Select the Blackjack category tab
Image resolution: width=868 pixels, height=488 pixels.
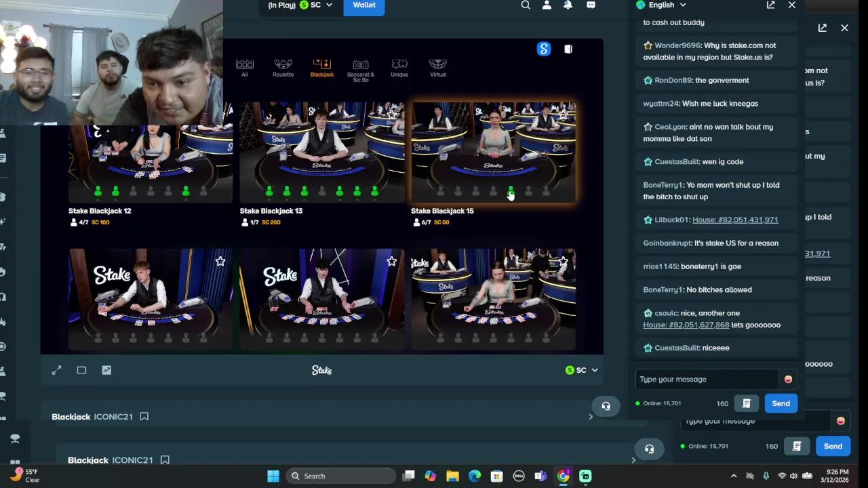pyautogui.click(x=322, y=68)
